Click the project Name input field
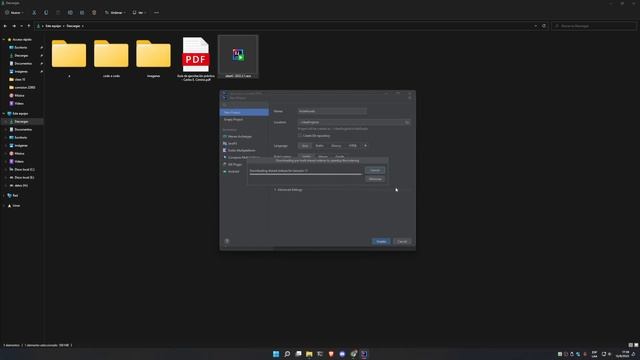The image size is (640, 360). pyautogui.click(x=332, y=111)
